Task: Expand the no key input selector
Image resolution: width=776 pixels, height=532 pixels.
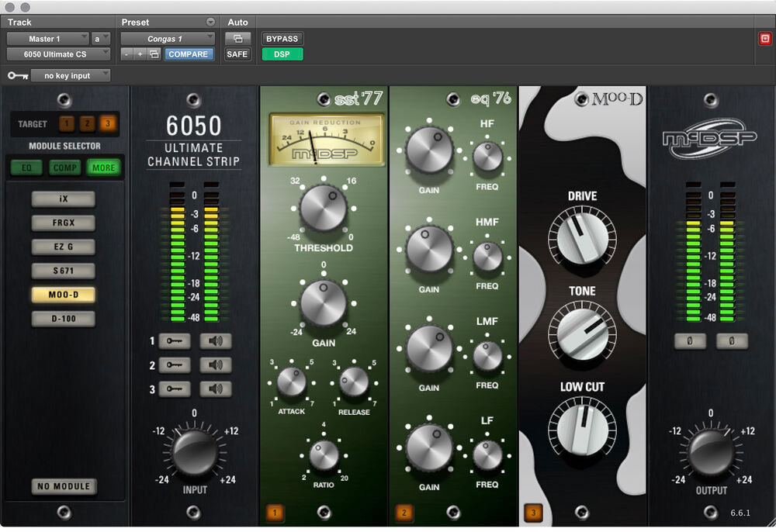Action: (x=71, y=76)
